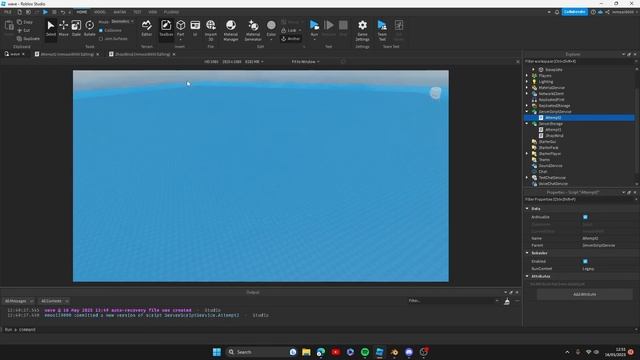Switch to the PLUGINS ribbon tab

[x=171, y=12]
